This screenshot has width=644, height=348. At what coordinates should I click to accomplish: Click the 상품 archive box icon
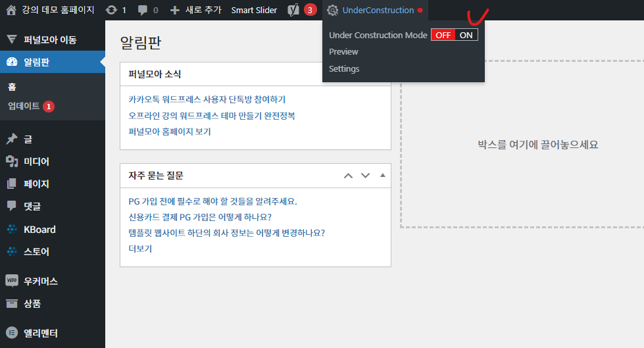(12, 303)
